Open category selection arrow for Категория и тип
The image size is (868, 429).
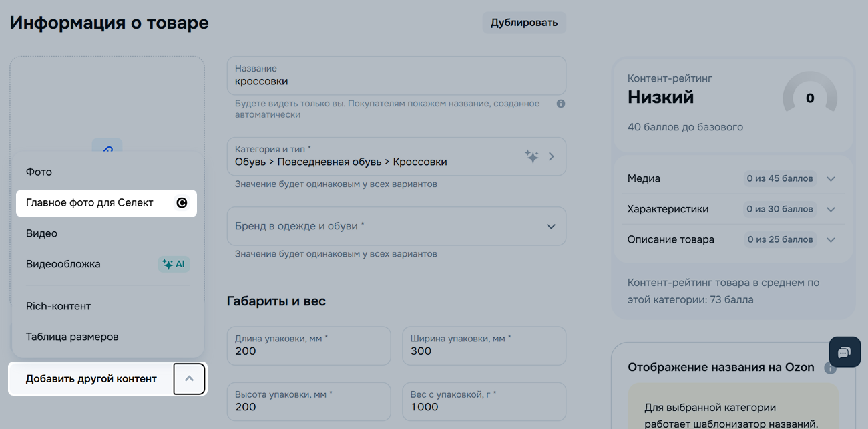click(552, 156)
